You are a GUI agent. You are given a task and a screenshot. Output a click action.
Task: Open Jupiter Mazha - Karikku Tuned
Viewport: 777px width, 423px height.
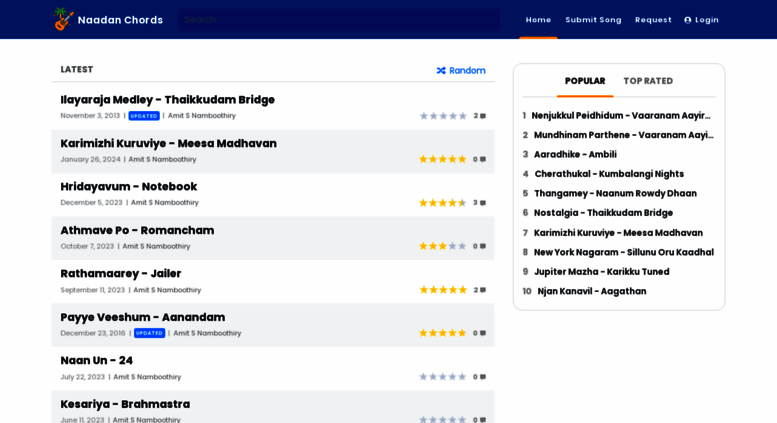click(601, 272)
